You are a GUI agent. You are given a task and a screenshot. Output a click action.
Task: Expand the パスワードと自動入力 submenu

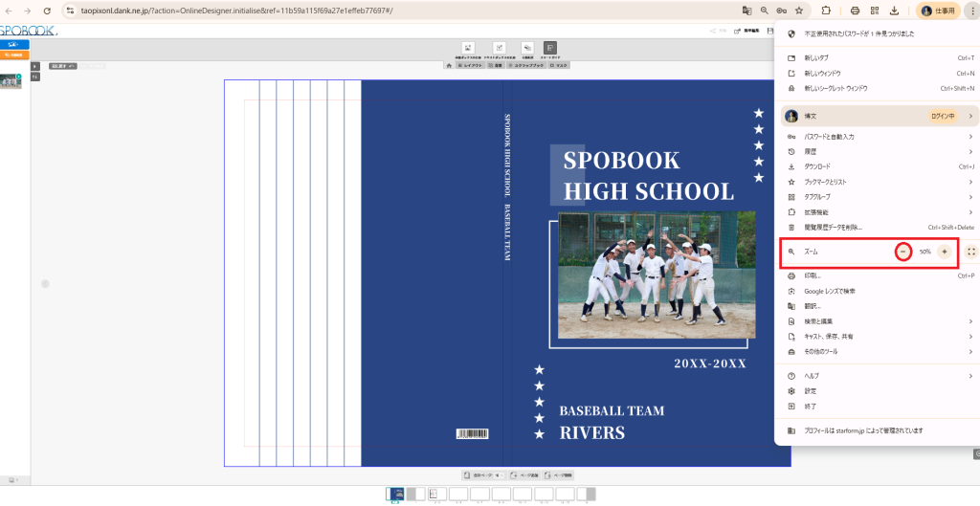(x=969, y=137)
